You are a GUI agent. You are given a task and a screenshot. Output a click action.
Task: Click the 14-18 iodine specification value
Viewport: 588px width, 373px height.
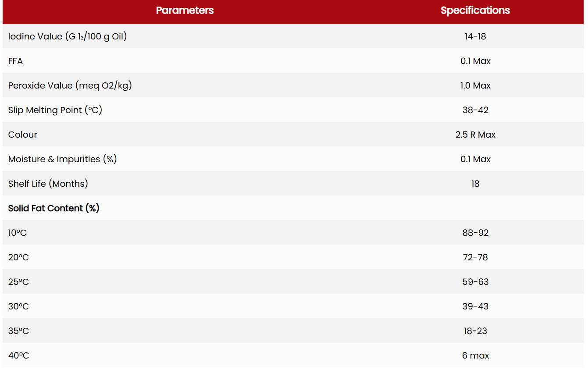pos(475,36)
